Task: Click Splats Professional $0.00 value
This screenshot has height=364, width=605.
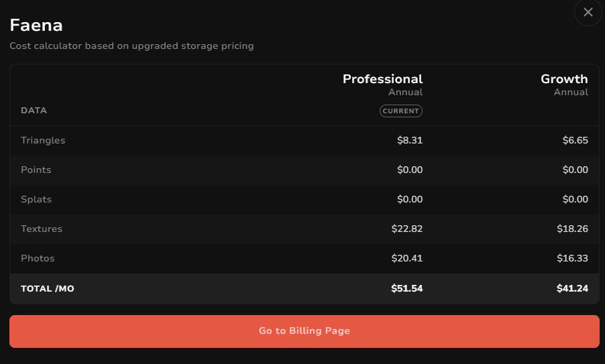Action: tap(410, 199)
